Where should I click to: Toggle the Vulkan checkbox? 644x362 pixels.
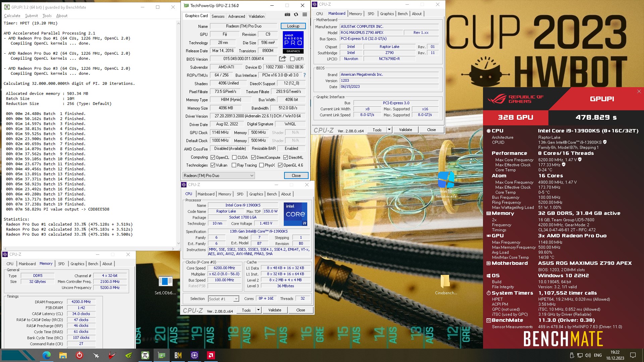[x=213, y=165]
